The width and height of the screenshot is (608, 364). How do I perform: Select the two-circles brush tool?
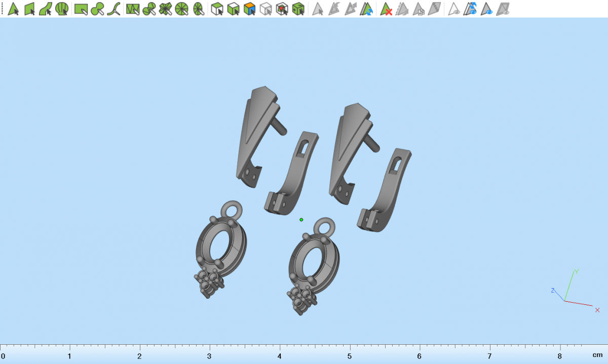pyautogui.click(x=97, y=9)
